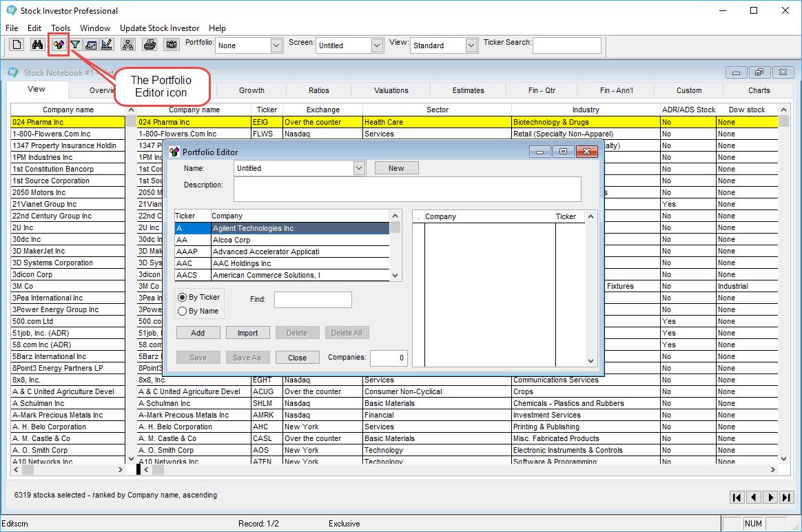Viewport: 802px width, 532px height.
Task: Select 2050 Motors Inc in left list
Action: (68, 193)
